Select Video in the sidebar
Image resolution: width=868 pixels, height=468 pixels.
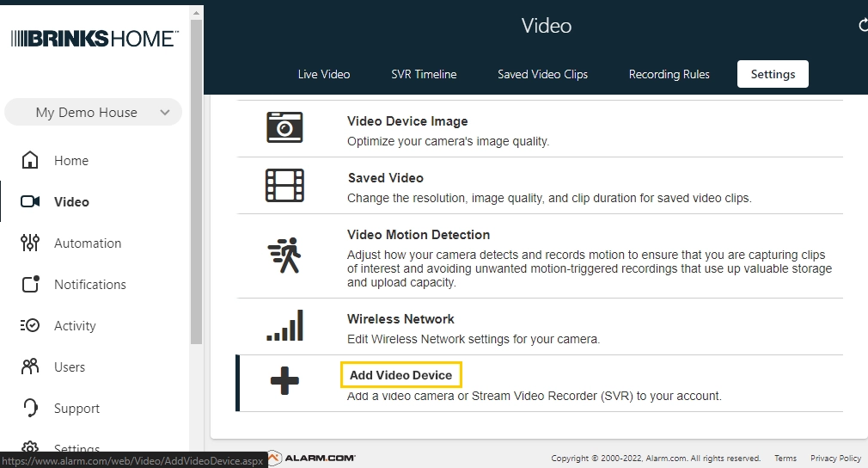point(71,201)
